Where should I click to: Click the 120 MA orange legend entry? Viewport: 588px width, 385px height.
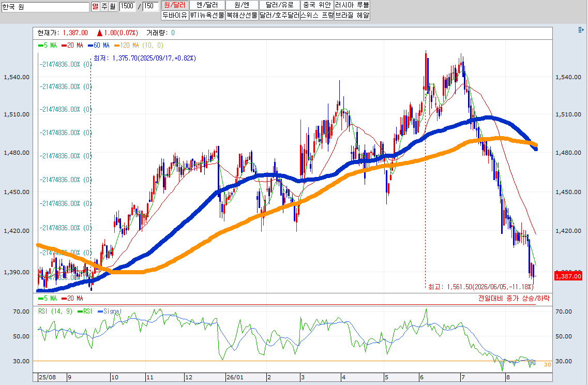coord(126,46)
